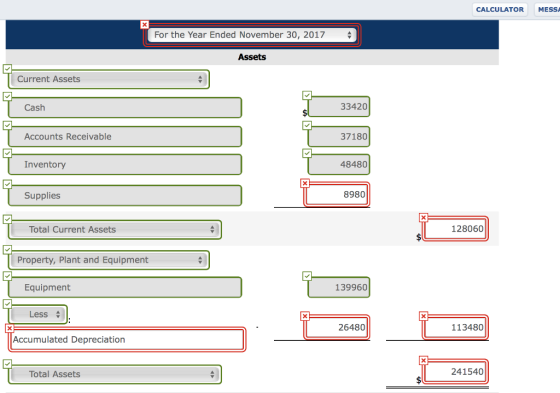Click the green check icon beside Current Assets
This screenshot has height=393, width=560.
tap(7, 69)
